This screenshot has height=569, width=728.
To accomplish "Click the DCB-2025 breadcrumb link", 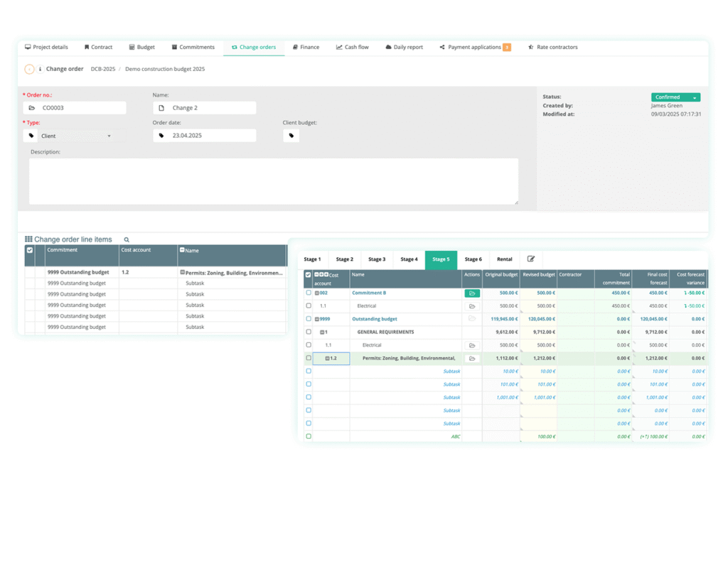I will coord(101,69).
